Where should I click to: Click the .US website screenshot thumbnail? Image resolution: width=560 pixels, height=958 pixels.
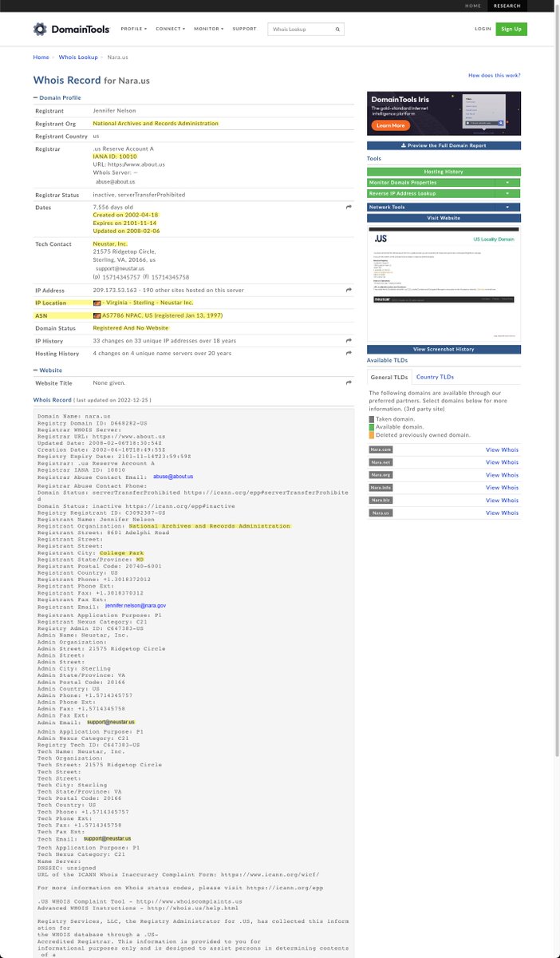444,283
